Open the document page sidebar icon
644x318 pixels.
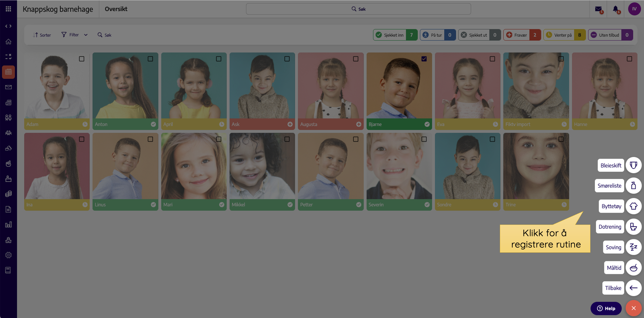tap(8, 209)
